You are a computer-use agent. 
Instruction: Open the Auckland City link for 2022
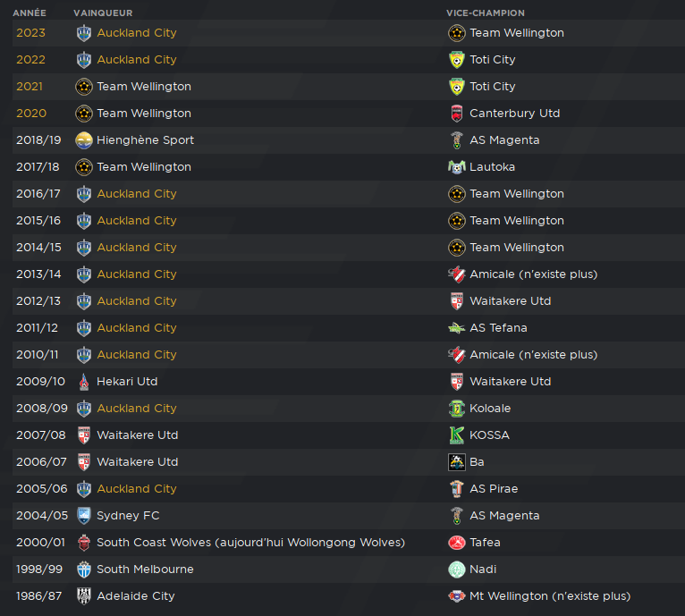point(137,59)
